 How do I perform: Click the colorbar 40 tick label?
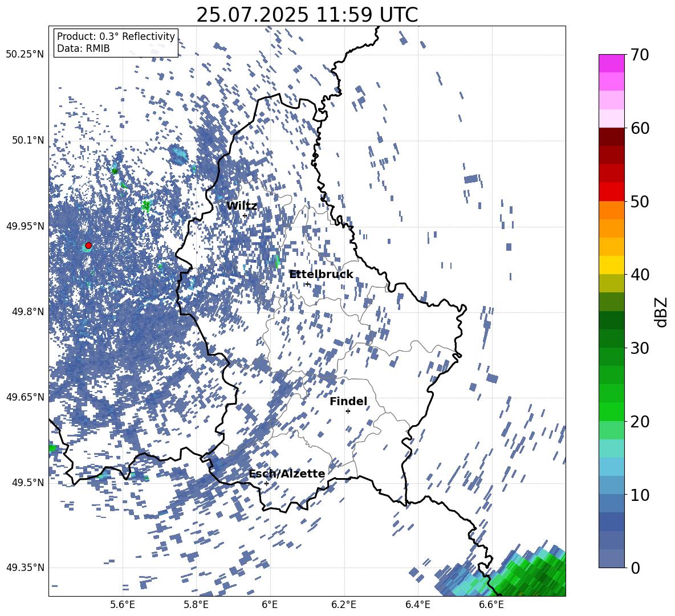tap(639, 275)
